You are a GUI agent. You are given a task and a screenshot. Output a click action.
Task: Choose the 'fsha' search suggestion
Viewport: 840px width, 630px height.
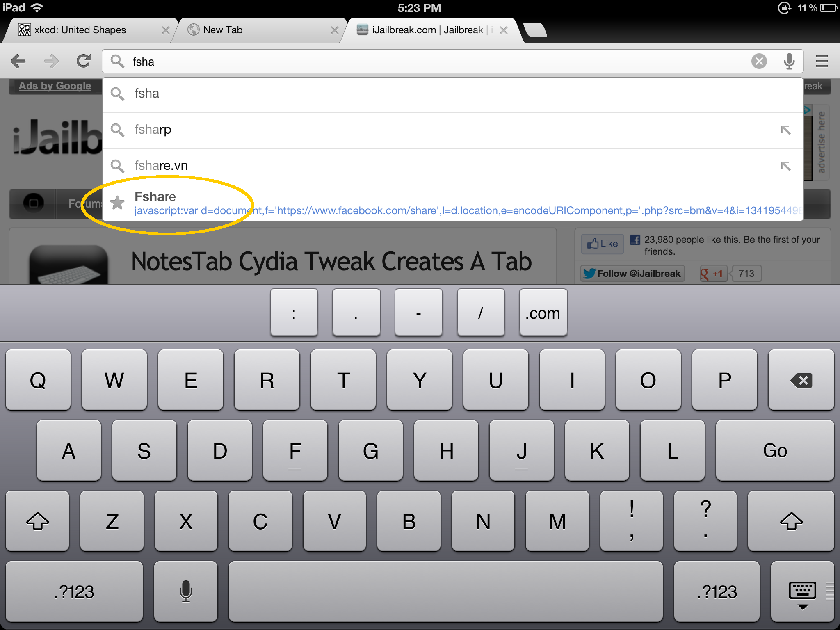tap(452, 94)
